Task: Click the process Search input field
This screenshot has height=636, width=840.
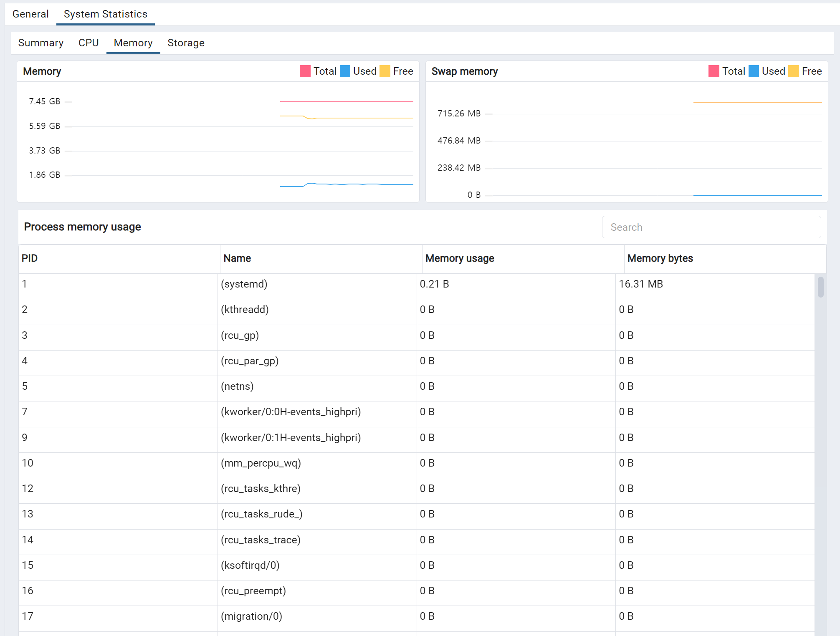Action: click(711, 227)
